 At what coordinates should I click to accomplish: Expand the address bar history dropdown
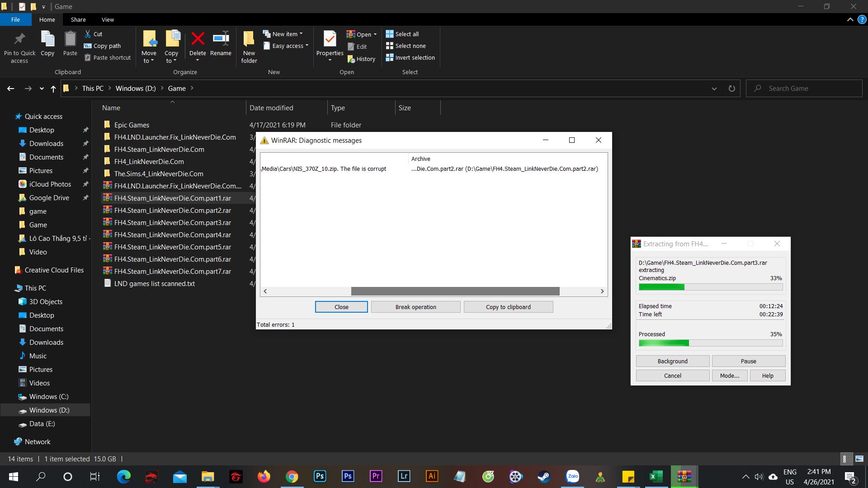714,89
